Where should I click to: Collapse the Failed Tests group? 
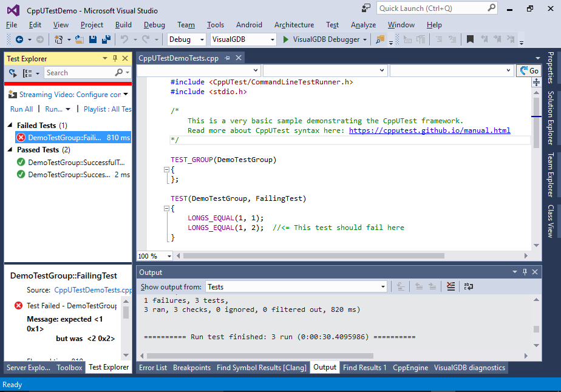pyautogui.click(x=10, y=125)
